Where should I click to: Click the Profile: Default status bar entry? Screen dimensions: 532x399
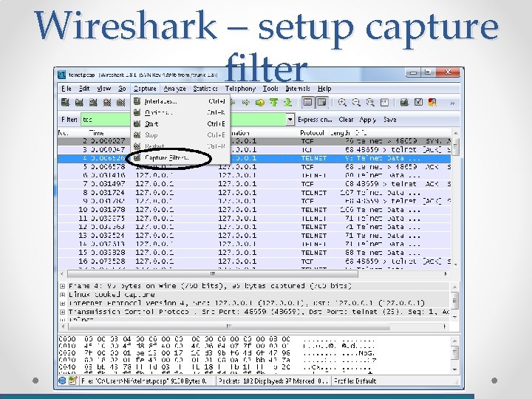click(x=355, y=381)
